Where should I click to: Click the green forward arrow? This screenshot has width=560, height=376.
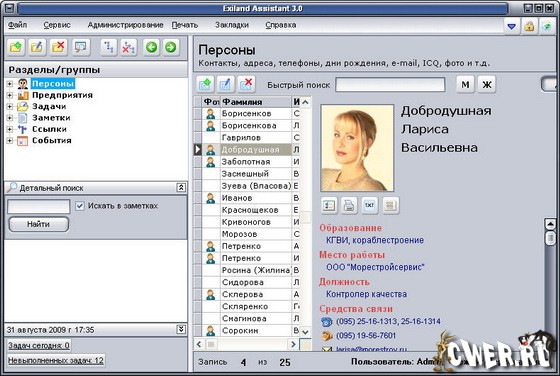(171, 47)
